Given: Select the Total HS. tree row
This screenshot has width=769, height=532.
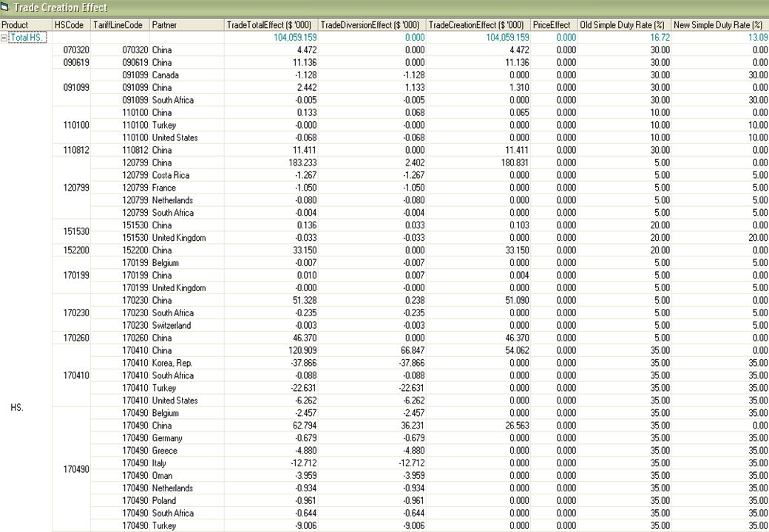Looking at the screenshot, I should [x=27, y=37].
